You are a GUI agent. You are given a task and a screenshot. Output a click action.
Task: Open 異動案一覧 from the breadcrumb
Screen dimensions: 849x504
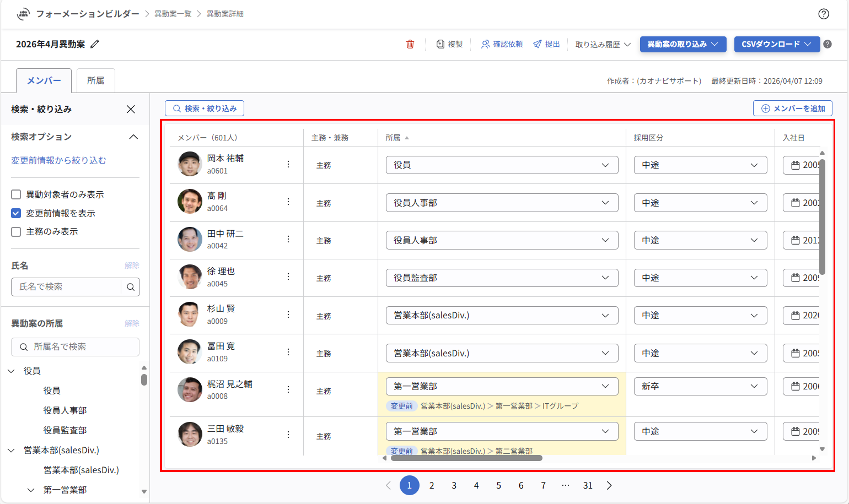[x=173, y=14]
